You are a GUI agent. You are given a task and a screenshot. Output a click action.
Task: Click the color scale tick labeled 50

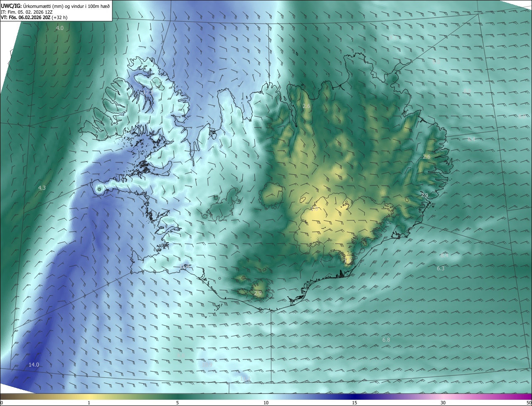coord(529,403)
